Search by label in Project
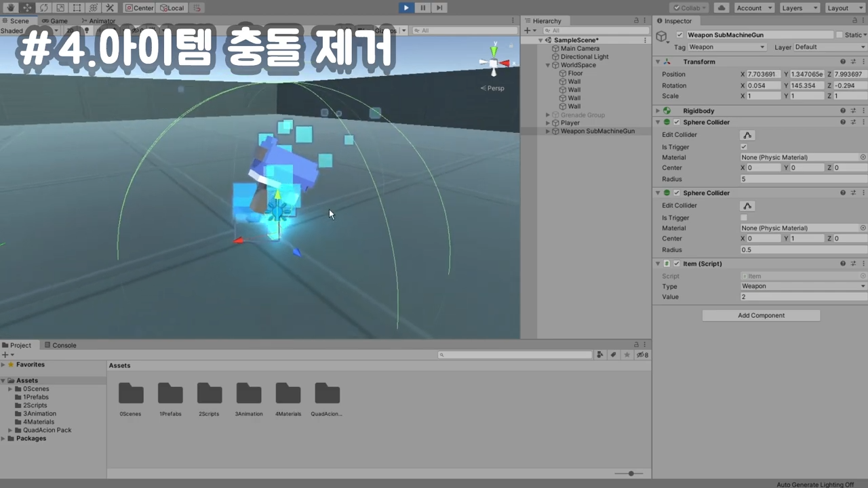 coord(614,354)
